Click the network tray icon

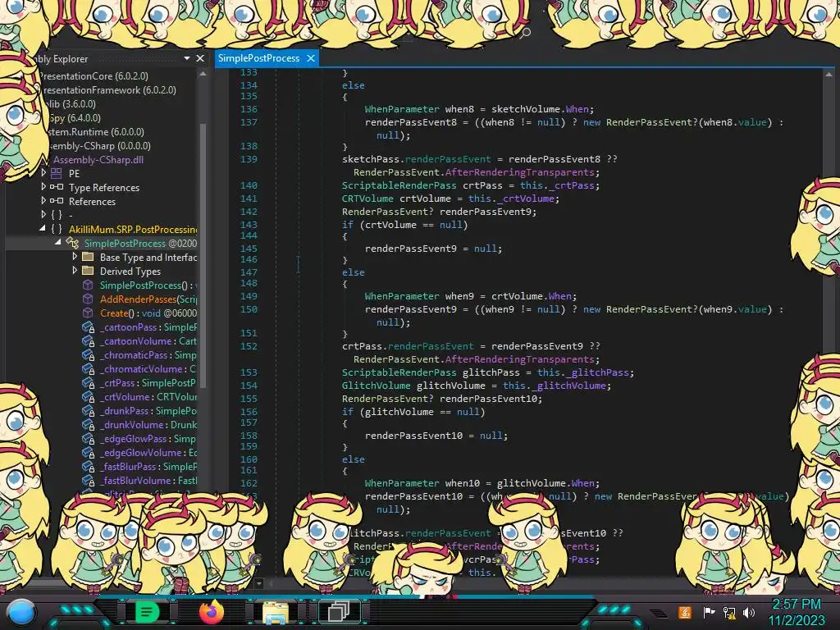729,612
